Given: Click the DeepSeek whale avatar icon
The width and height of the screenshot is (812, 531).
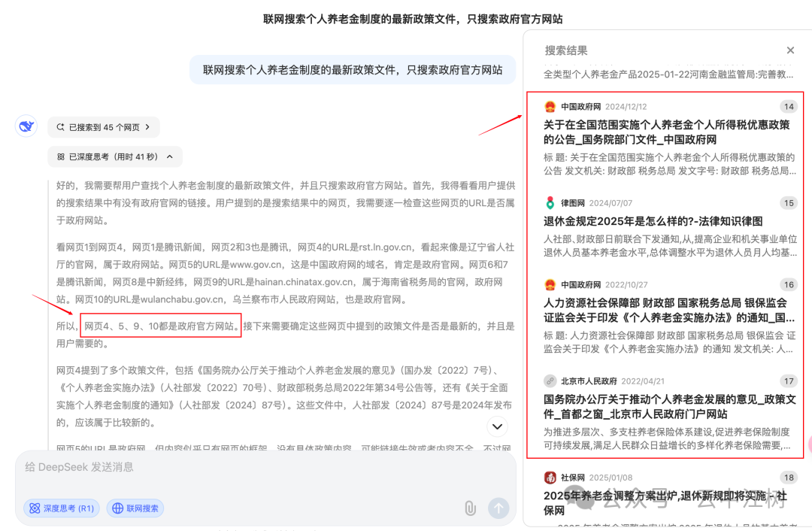Looking at the screenshot, I should [26, 126].
